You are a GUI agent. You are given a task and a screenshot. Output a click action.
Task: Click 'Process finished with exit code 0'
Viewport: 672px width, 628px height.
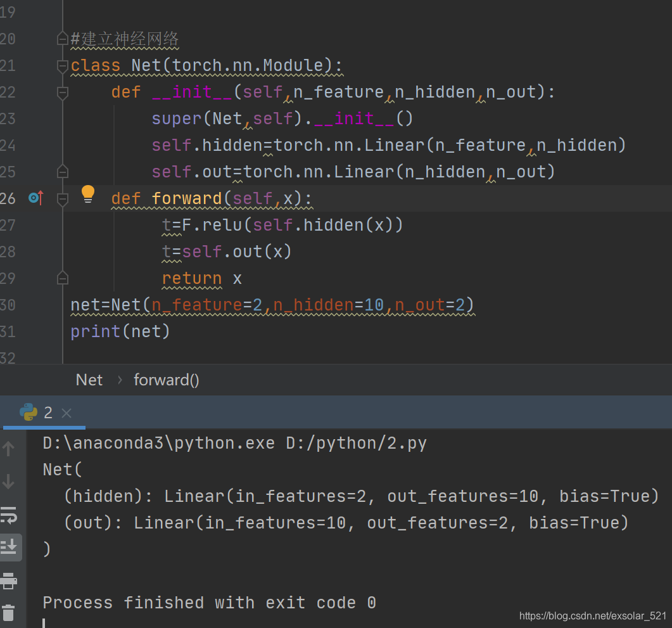click(209, 603)
